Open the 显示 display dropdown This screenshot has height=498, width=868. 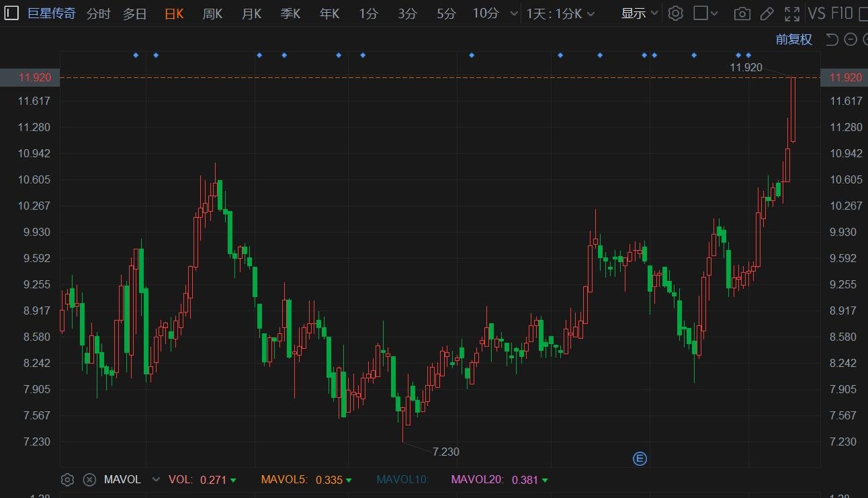pyautogui.click(x=640, y=13)
